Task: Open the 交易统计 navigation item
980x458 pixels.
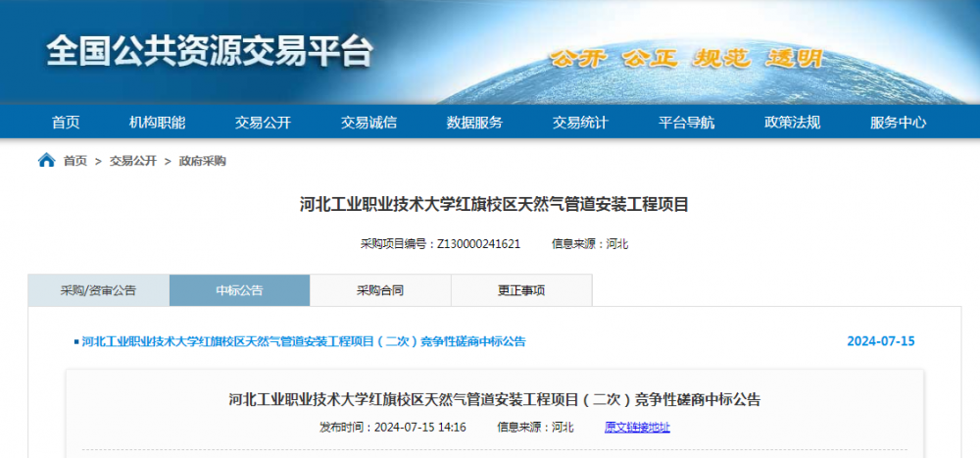Action: [580, 123]
